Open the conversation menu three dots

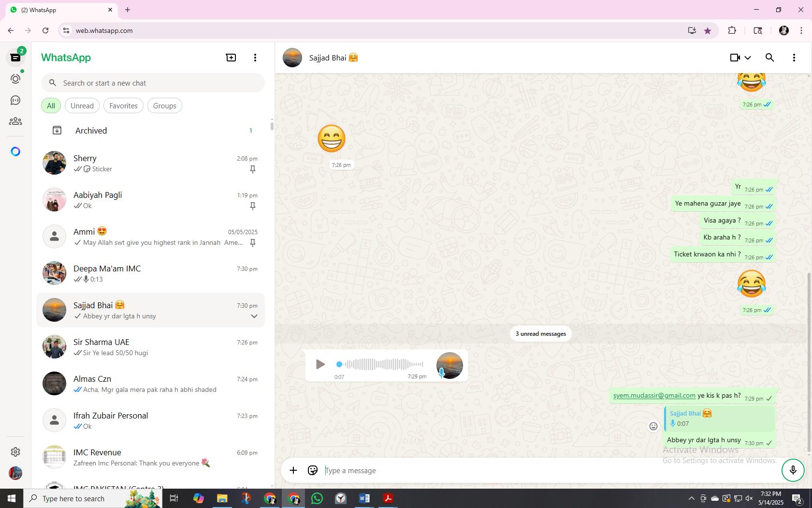[794, 58]
